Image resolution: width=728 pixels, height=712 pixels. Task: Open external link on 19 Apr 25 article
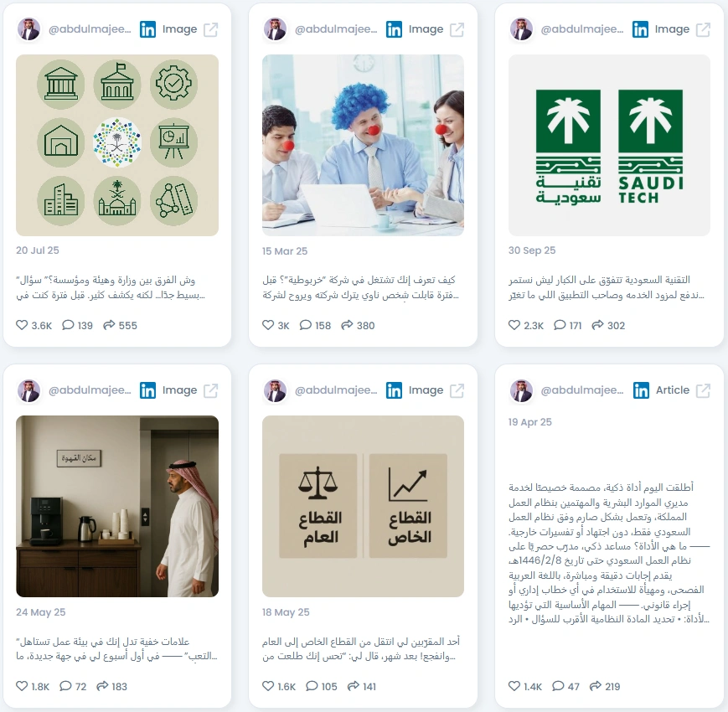pos(703,391)
